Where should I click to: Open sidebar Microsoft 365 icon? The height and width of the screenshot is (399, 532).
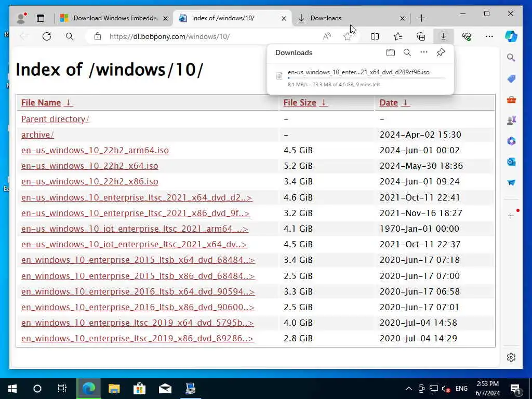(511, 141)
